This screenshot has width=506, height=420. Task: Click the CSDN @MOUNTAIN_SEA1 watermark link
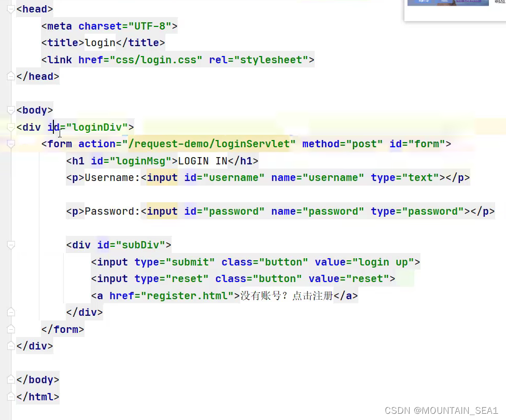[x=441, y=410]
